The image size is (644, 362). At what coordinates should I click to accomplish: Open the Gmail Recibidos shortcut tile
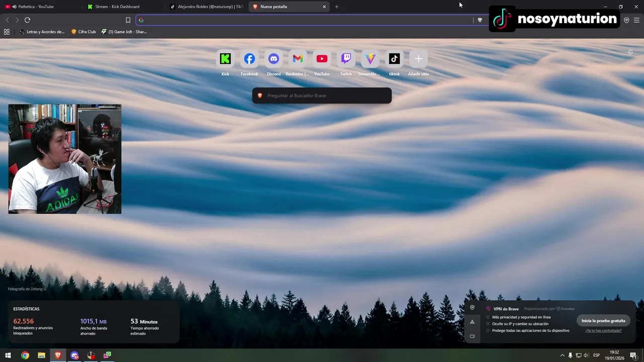(298, 59)
